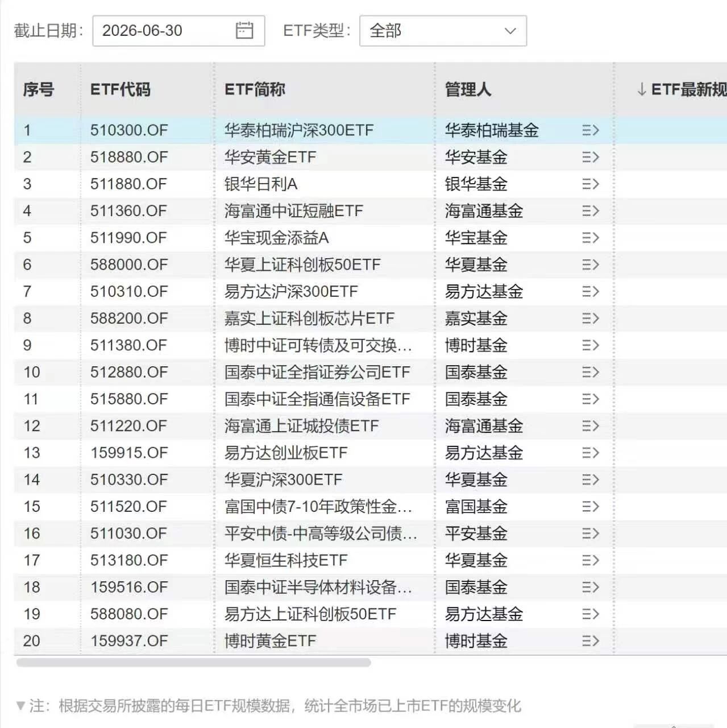Open detail icon in the 易方达创业板ETF row
This screenshot has width=727, height=728.
(591, 453)
